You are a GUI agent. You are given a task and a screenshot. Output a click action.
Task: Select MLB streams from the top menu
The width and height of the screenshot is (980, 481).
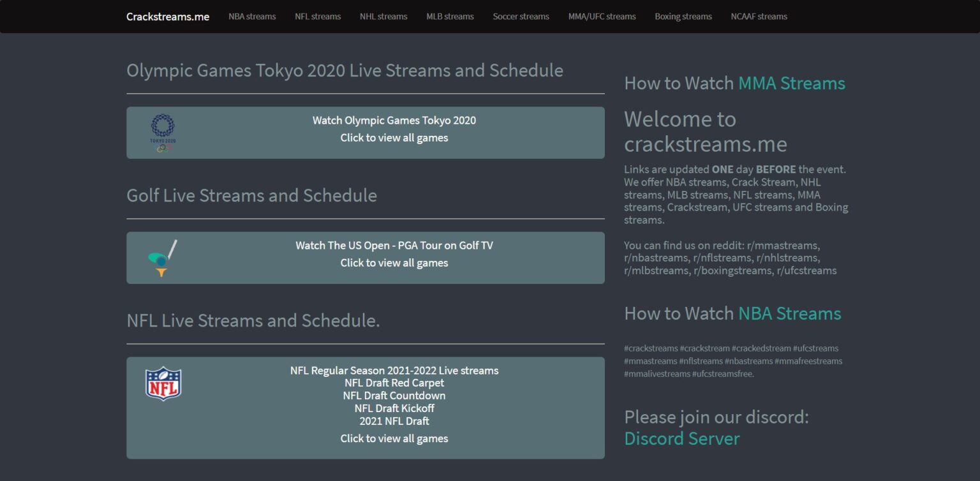[x=450, y=17]
